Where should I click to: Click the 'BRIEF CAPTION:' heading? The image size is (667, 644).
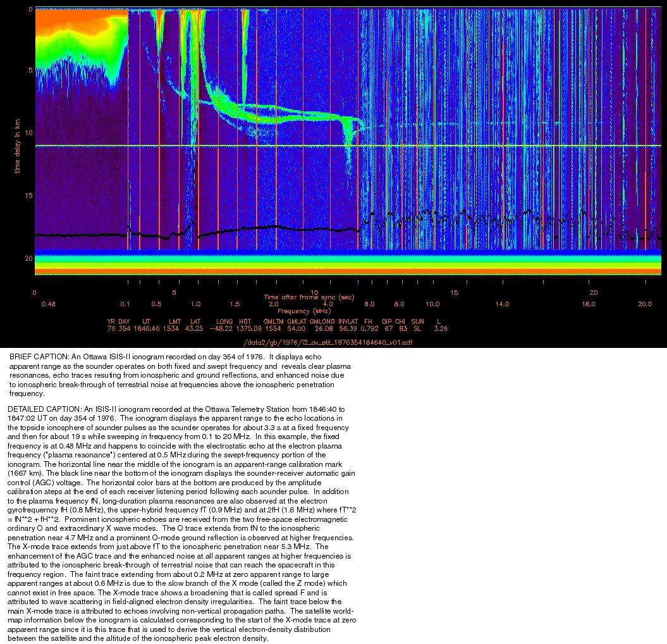[x=39, y=357]
